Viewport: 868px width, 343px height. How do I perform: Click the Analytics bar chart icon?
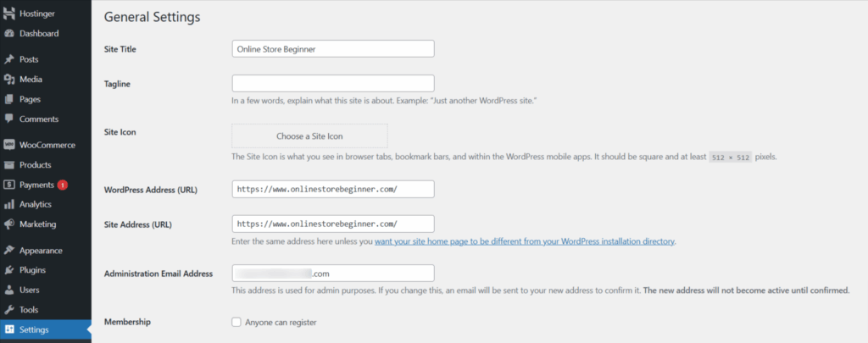(x=9, y=204)
